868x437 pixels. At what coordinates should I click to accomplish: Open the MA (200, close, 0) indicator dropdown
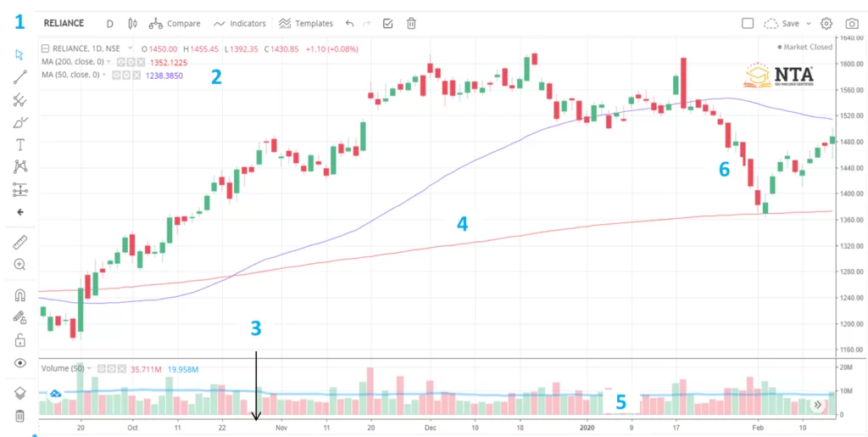pyautogui.click(x=109, y=62)
